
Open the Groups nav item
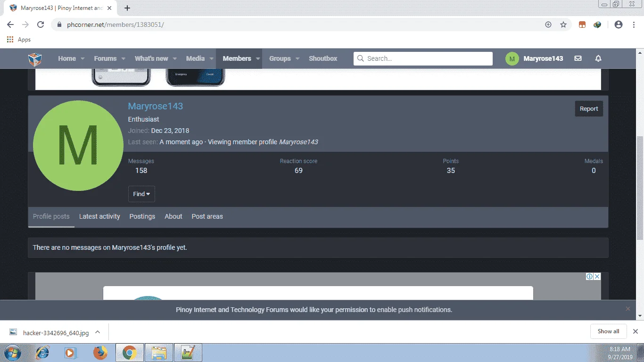click(280, 58)
